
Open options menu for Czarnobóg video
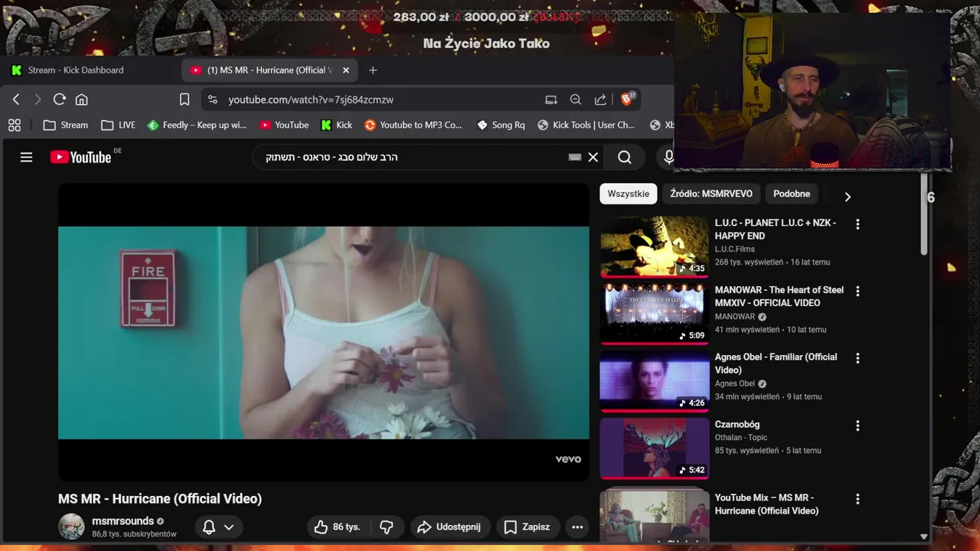click(857, 425)
